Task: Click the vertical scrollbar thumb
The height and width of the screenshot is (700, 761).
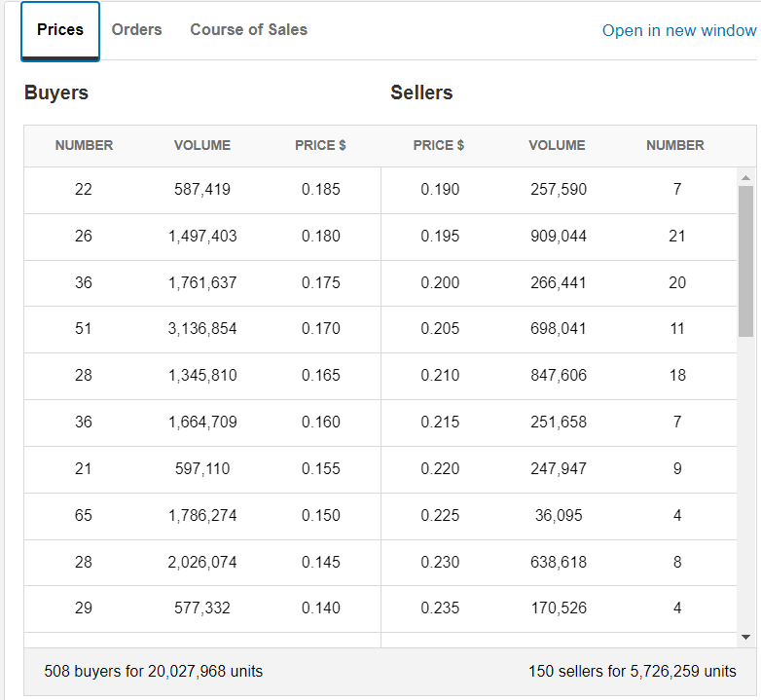Action: [x=746, y=261]
